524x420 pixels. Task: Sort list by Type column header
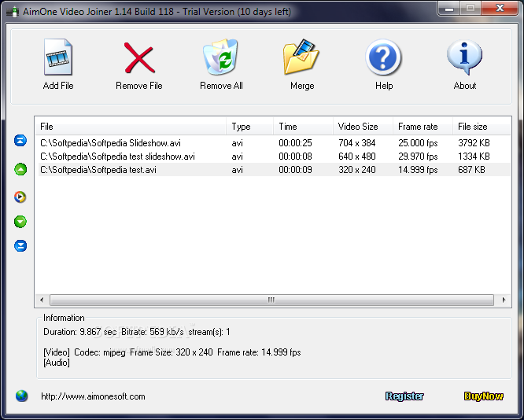tap(249, 127)
